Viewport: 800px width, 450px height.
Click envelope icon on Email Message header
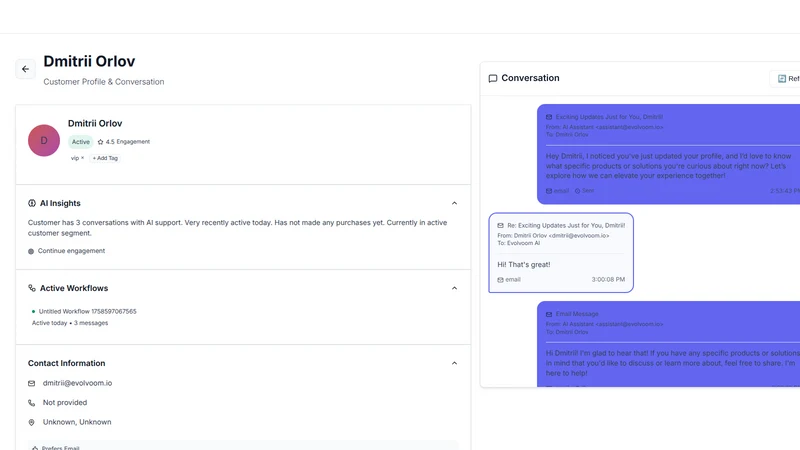[549, 314]
